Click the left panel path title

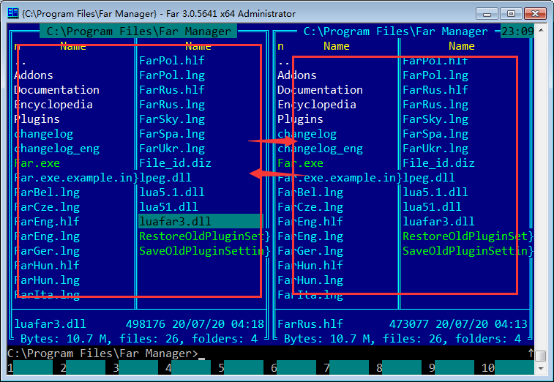tap(138, 31)
